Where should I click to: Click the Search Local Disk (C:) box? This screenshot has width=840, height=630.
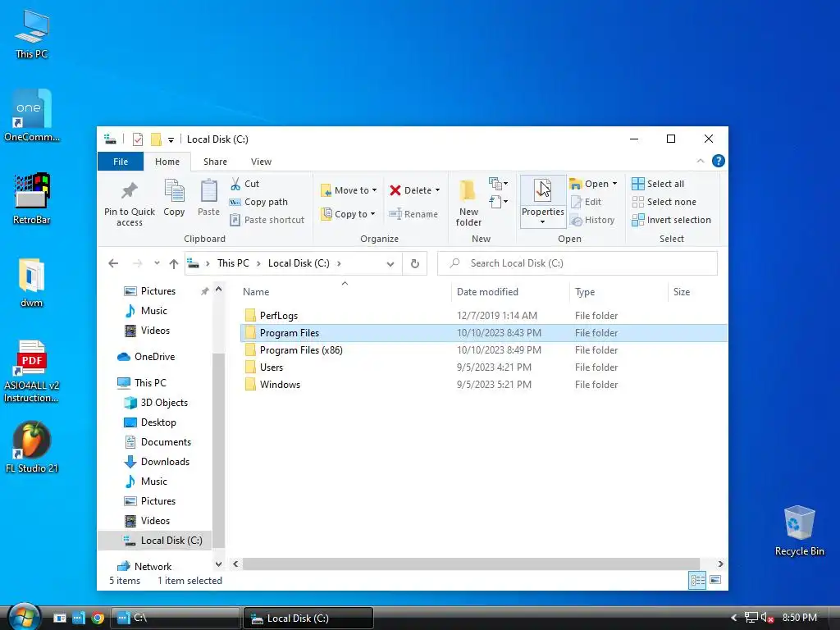[x=577, y=263]
